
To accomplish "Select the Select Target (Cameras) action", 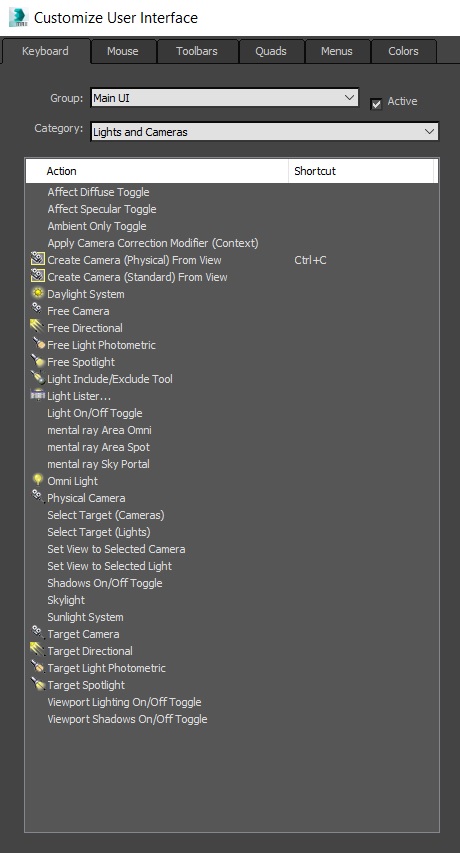I will (x=106, y=515).
